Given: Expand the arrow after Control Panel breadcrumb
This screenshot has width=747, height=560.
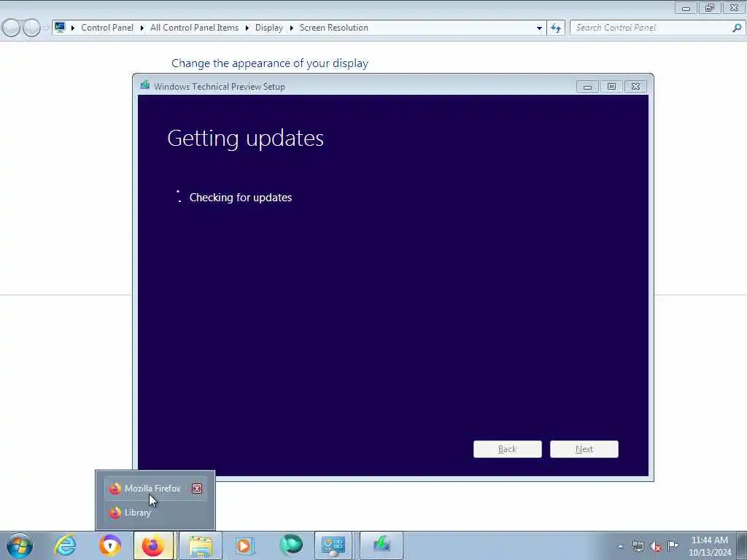Looking at the screenshot, I should pos(142,28).
